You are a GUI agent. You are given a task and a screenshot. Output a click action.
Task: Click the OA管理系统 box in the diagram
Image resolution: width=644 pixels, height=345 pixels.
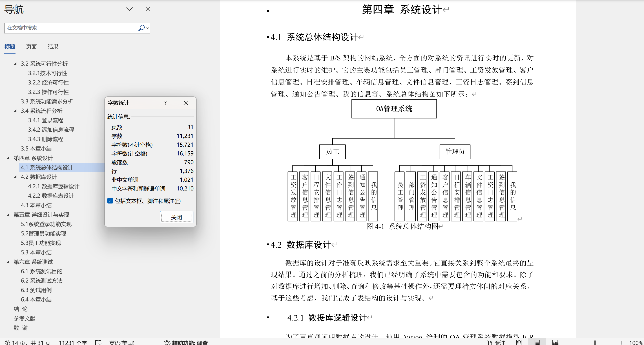coord(394,109)
